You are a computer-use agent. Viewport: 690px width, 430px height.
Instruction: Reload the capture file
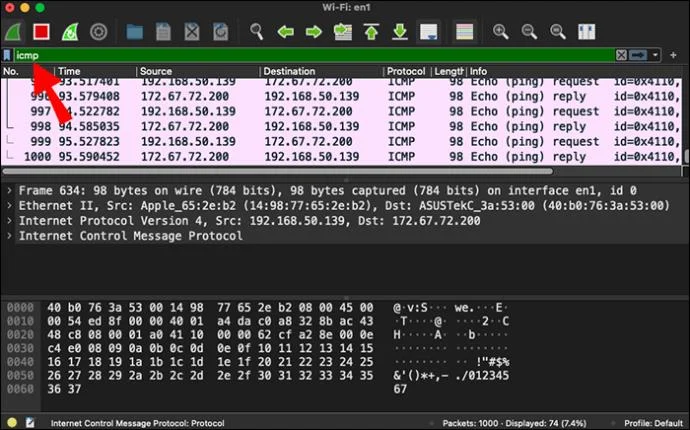(x=220, y=32)
